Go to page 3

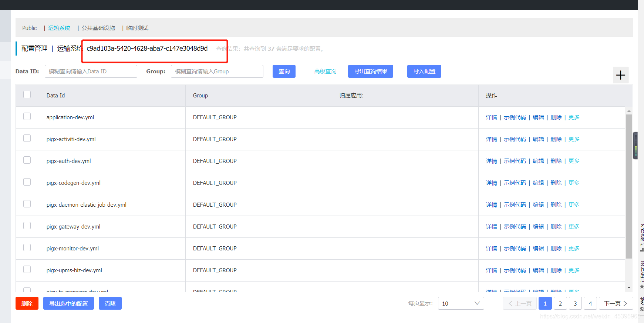click(575, 303)
